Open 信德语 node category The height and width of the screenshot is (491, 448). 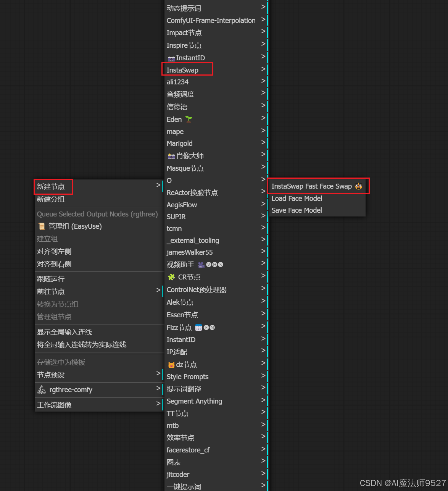click(216, 107)
